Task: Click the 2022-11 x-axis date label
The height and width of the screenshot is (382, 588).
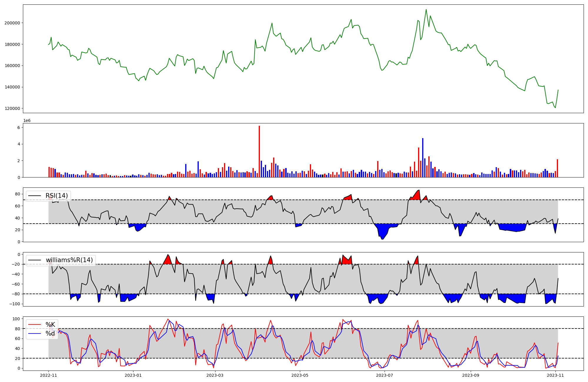Action: [49, 375]
